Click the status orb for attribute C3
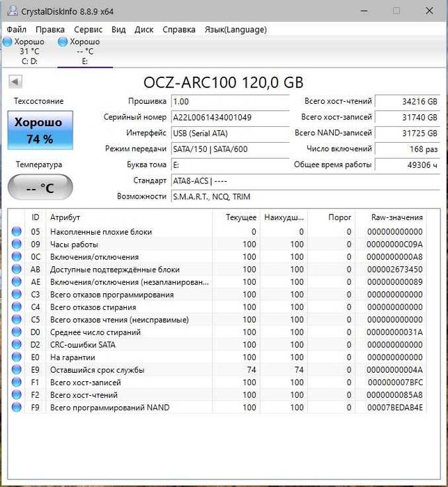Screen dimensions: 448x487 [x=17, y=294]
